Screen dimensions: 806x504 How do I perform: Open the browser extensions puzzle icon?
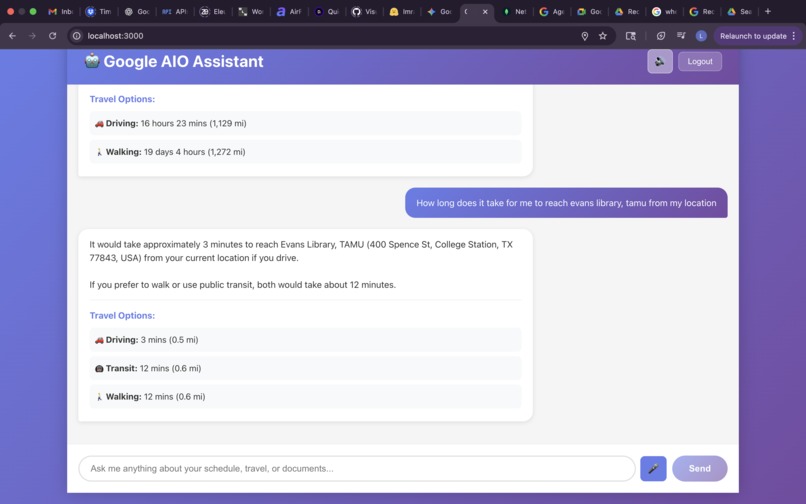coord(661,36)
